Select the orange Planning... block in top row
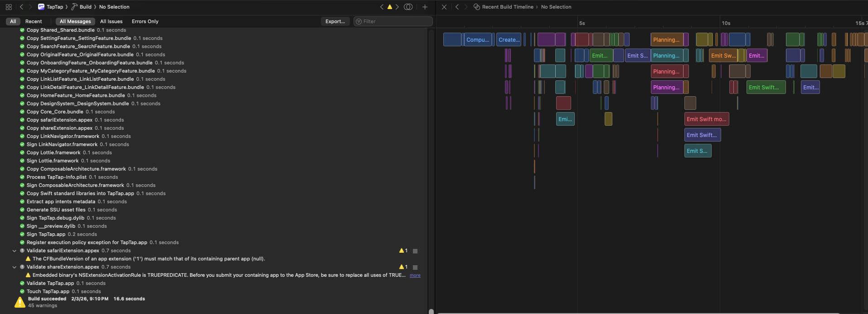This screenshot has width=868, height=314. click(667, 39)
